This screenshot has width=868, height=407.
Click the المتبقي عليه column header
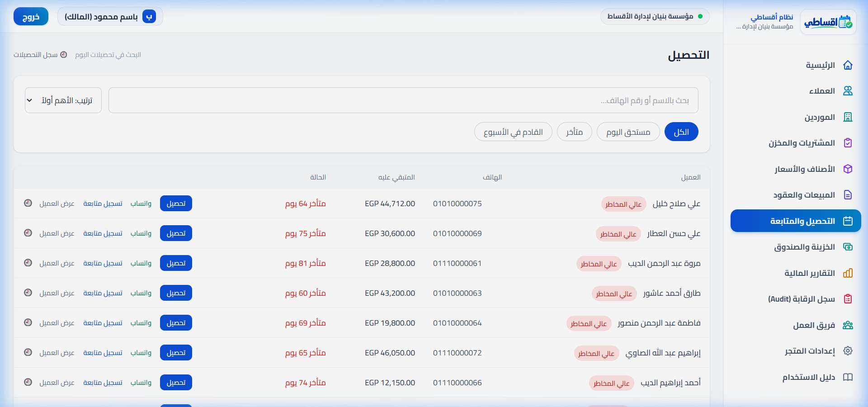(396, 177)
